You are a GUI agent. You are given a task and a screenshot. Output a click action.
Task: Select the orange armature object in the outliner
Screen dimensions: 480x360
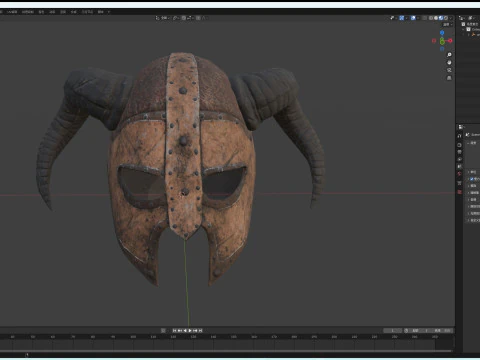[x=473, y=34]
